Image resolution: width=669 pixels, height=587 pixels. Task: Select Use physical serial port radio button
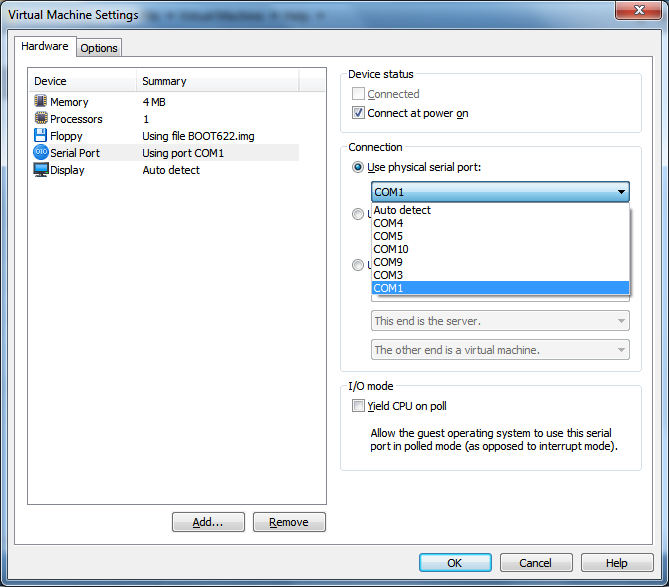[x=359, y=167]
